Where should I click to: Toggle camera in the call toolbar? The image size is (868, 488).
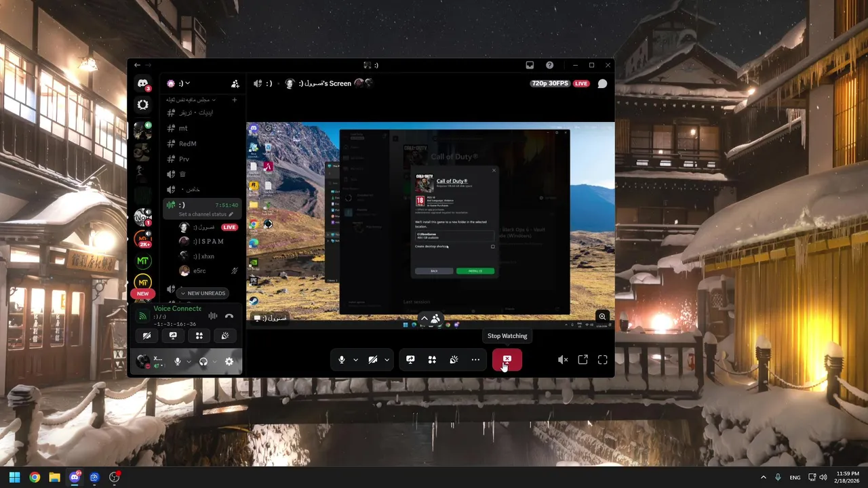point(373,360)
